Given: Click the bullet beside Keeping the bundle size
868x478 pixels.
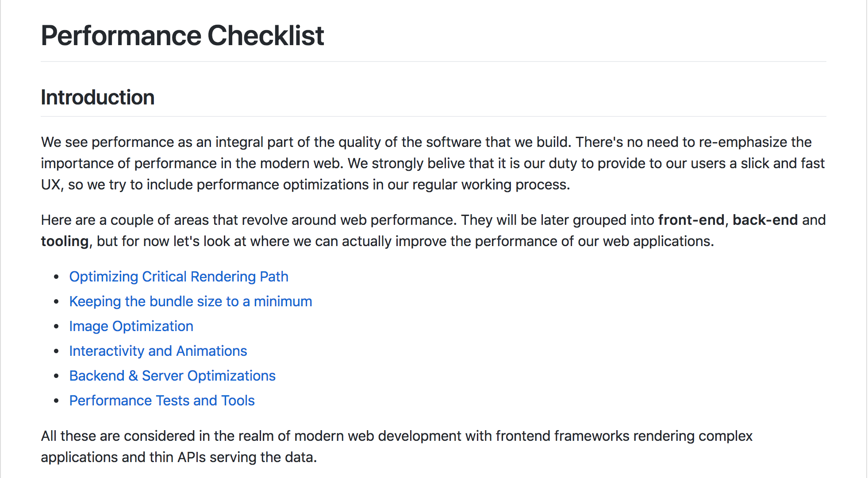Looking at the screenshot, I should pos(56,302).
